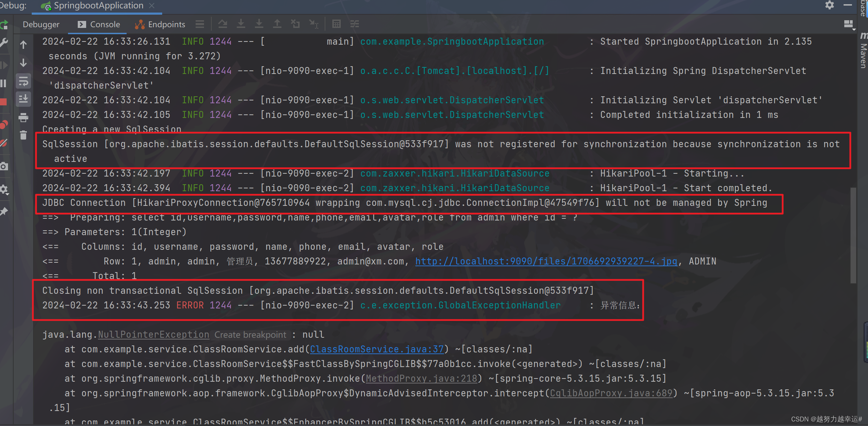Click the Step Into icon

(241, 24)
